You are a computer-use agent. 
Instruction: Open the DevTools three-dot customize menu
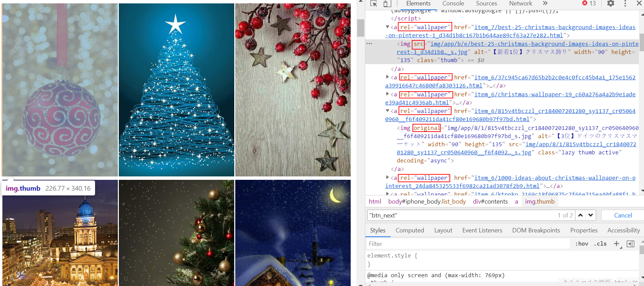tap(625, 3)
